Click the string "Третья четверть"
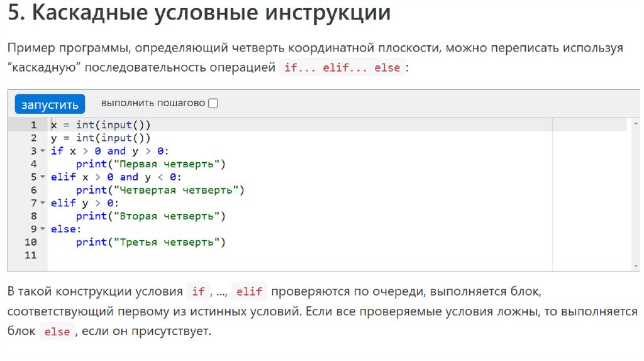Image resolution: width=644 pixels, height=361 pixels. pos(167,242)
